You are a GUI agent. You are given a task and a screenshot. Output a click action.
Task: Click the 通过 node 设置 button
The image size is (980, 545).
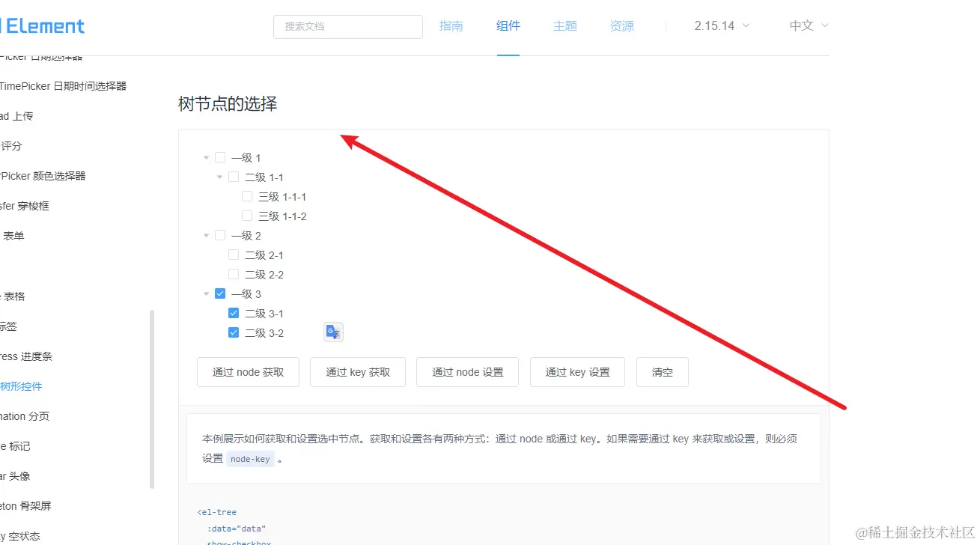coord(468,372)
